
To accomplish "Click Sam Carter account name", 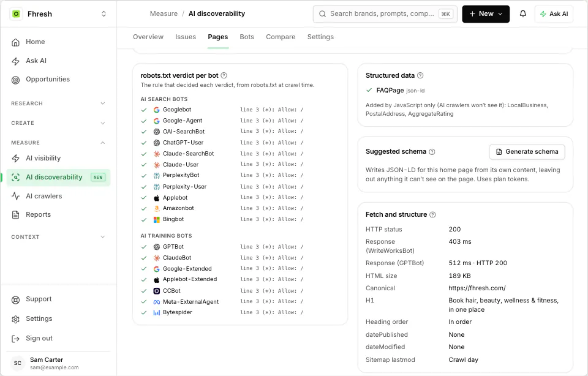I will pos(47,359).
